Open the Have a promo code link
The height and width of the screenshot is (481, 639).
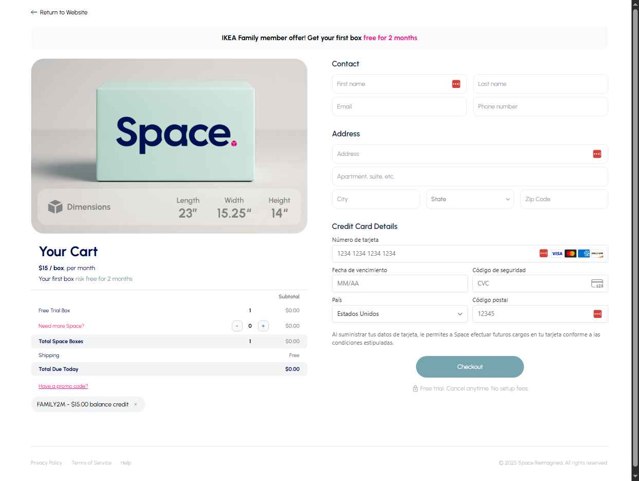(x=63, y=386)
